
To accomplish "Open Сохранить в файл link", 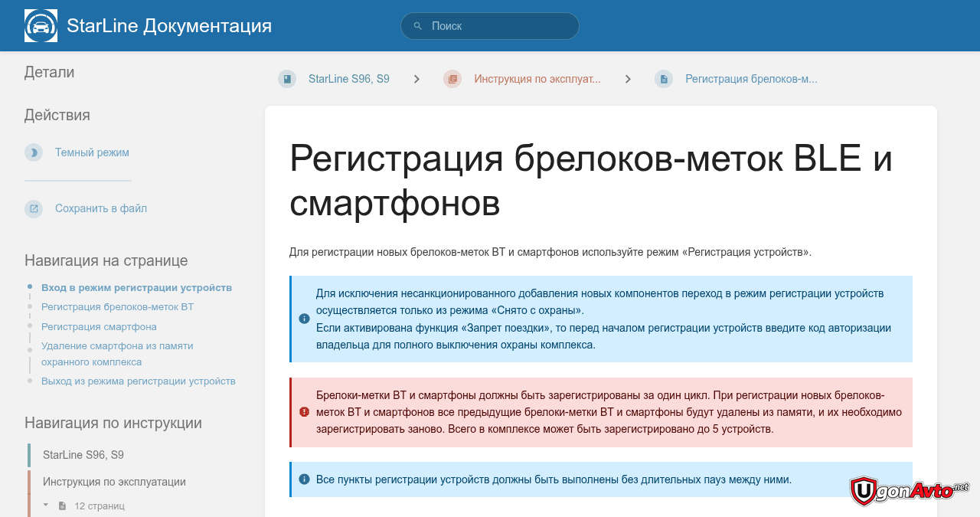I will tap(101, 208).
